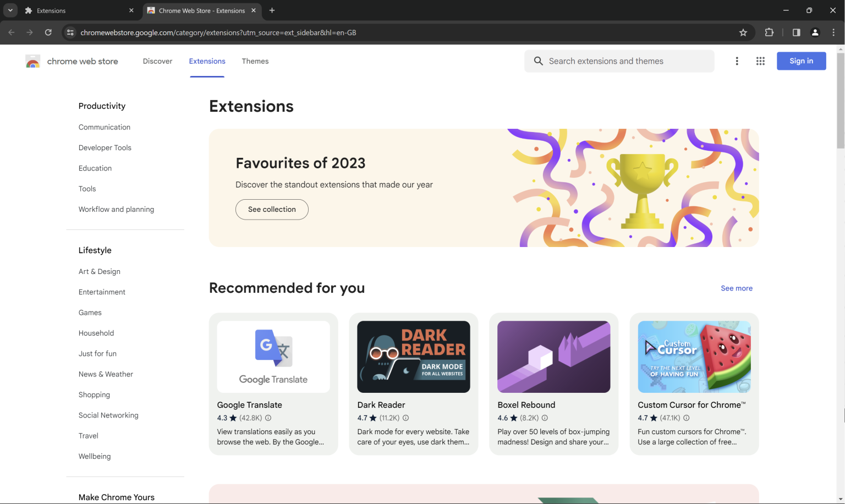Viewport: 845px width, 504px height.
Task: Click the search magnifier icon
Action: [539, 61]
